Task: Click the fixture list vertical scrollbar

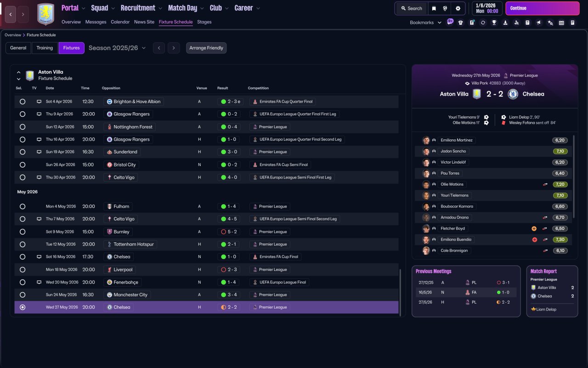Action: click(x=401, y=293)
